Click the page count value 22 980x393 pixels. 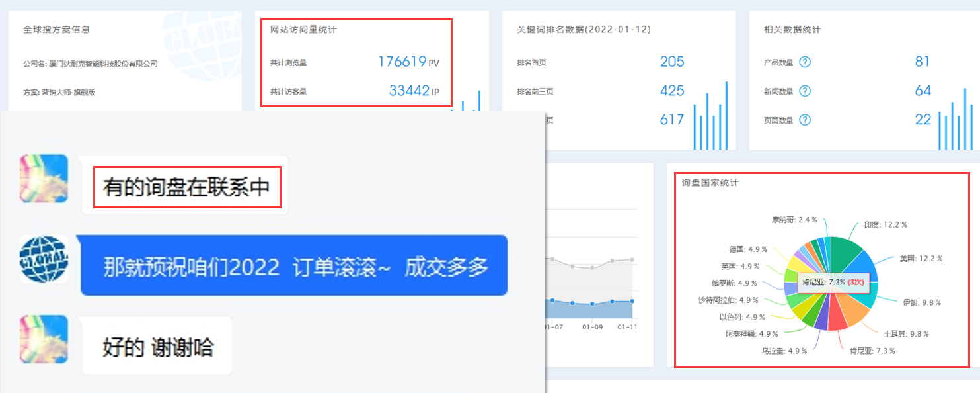[923, 120]
